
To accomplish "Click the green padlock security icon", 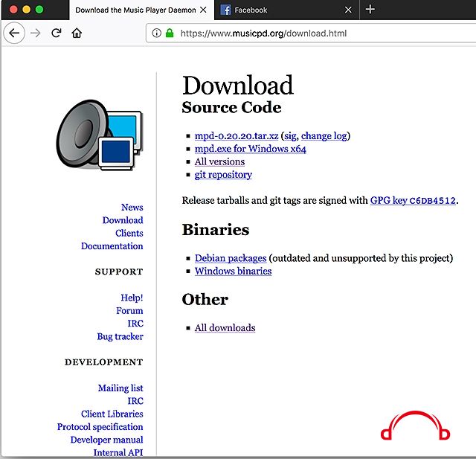I will [x=170, y=33].
